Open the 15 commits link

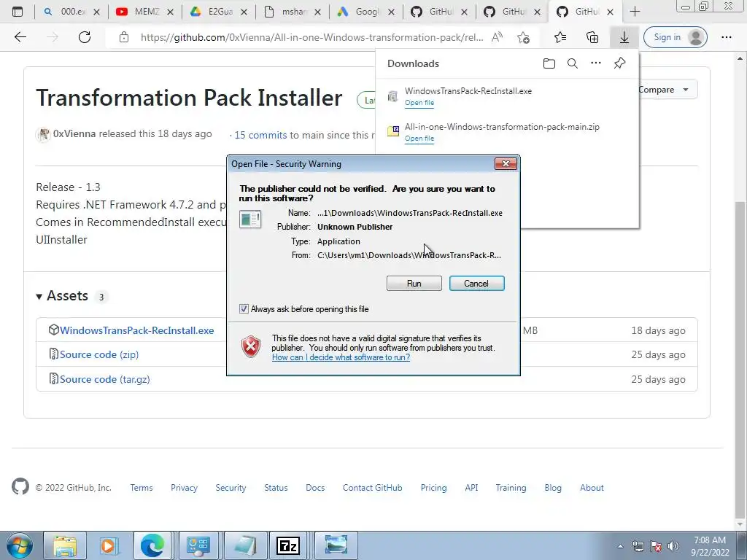pos(260,135)
